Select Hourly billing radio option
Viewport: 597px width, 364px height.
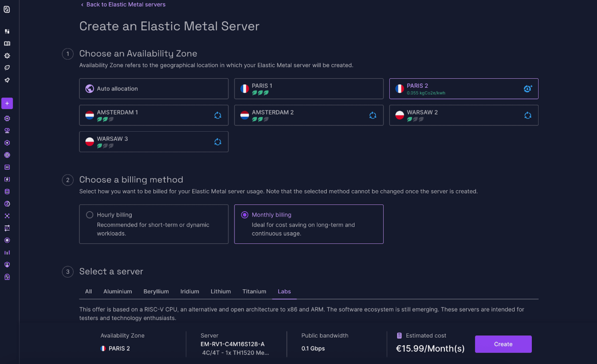(90, 215)
